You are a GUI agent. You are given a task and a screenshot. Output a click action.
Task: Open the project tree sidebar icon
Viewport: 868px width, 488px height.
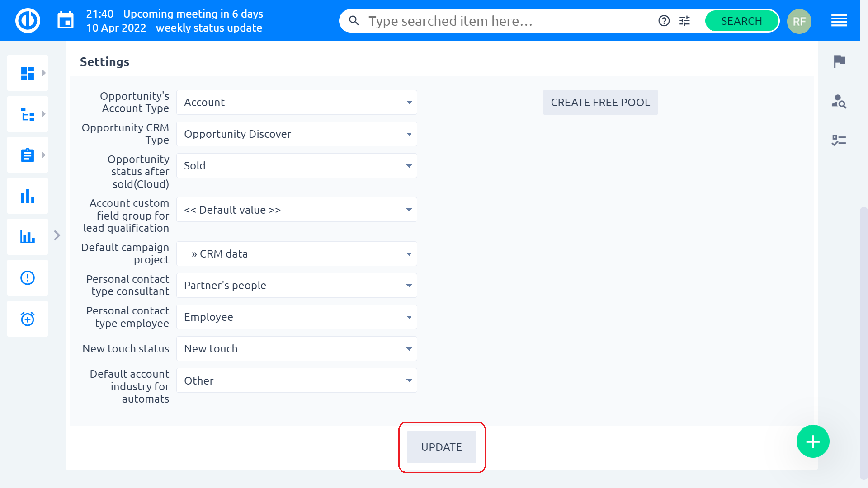(x=28, y=114)
